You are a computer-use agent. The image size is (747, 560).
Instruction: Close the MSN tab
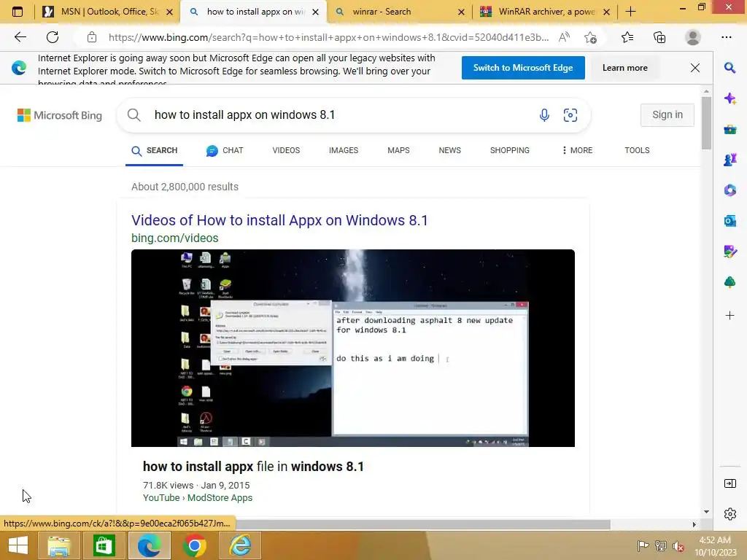coord(169,12)
